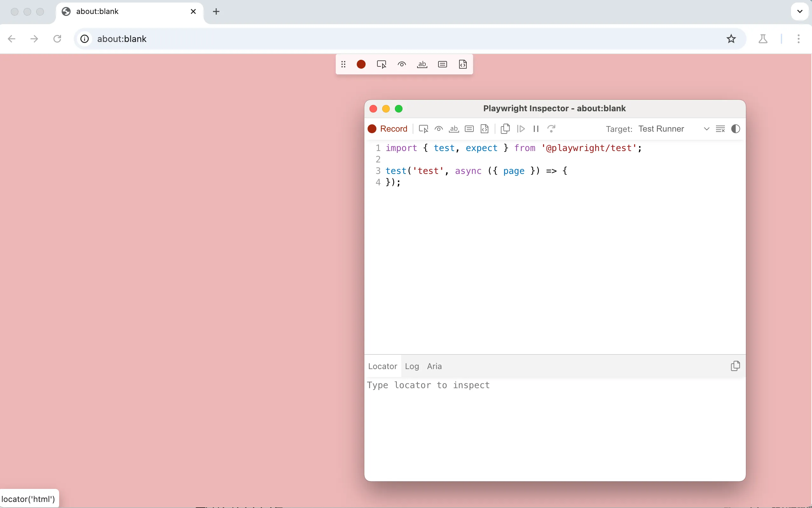
Task: Assert text 'ab' icon in floating toolbar
Action: coord(422,64)
